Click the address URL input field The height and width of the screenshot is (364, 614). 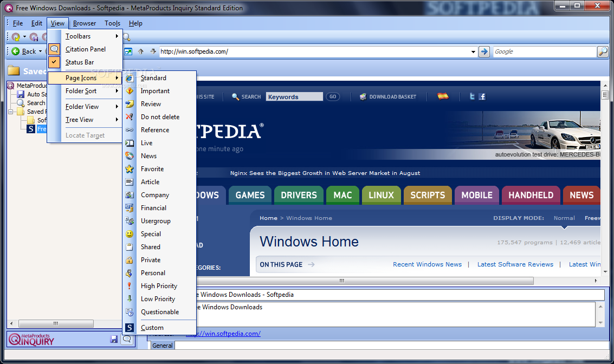tap(314, 51)
